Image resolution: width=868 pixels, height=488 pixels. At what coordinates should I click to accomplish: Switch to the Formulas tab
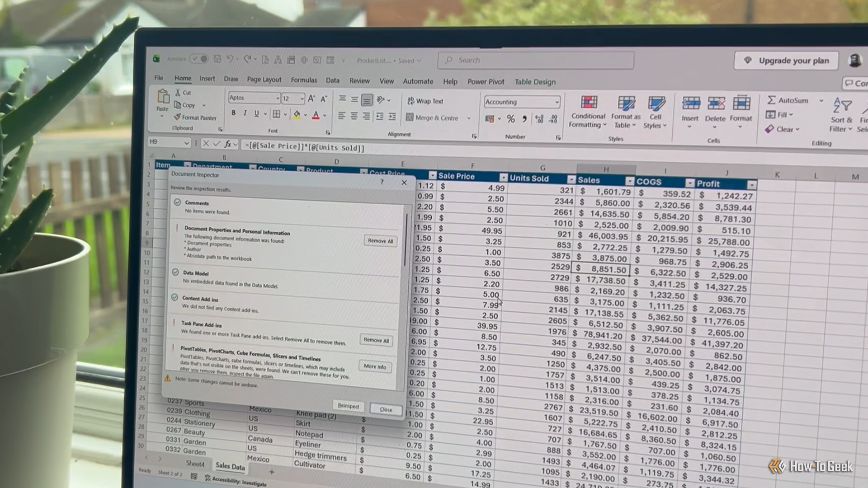[304, 80]
